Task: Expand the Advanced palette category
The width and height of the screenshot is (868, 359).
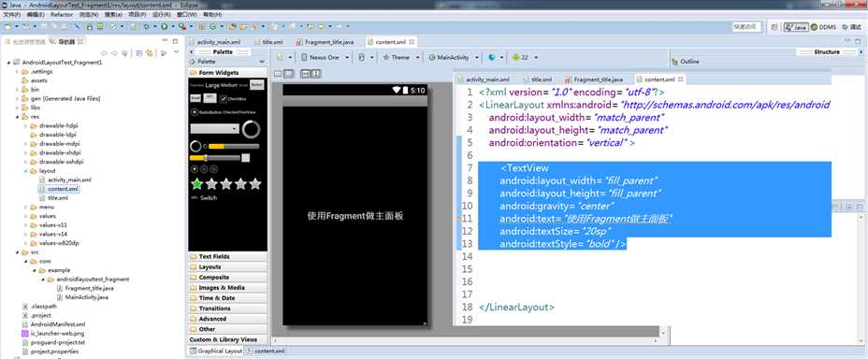Action: (227, 319)
